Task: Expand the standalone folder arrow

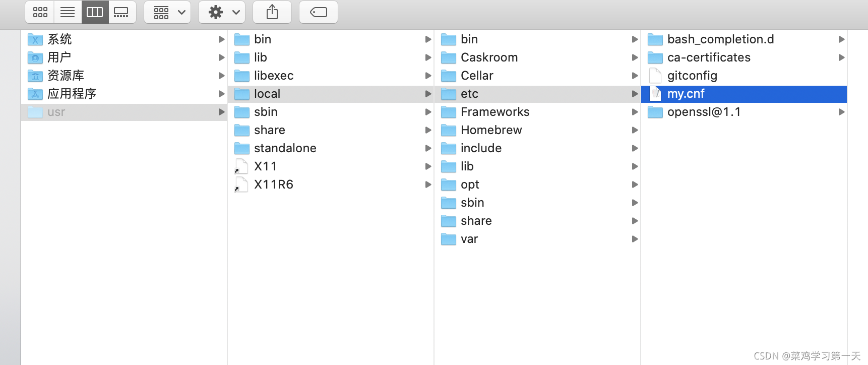Action: point(428,148)
